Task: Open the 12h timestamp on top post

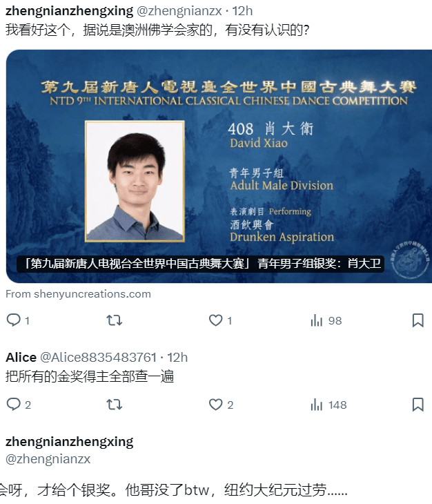Action: 242,11
